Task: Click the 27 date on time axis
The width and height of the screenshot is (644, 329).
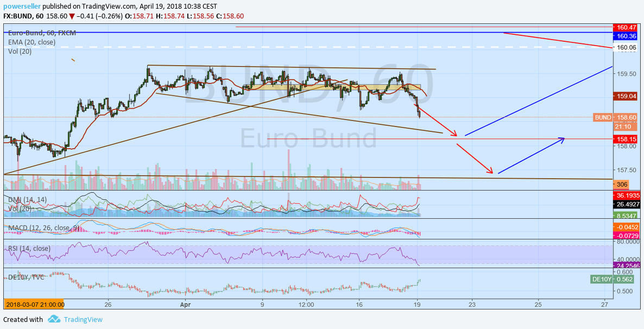Action: coord(604,305)
